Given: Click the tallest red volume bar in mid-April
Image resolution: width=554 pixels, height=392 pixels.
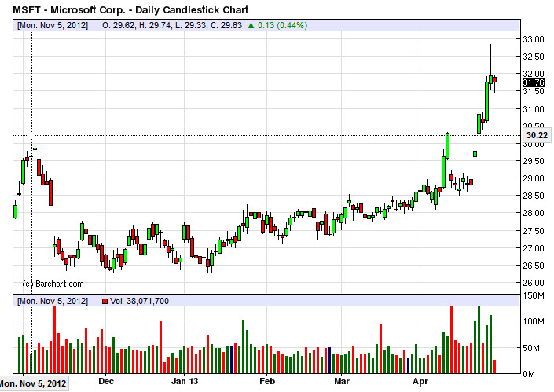Looking at the screenshot, I should [x=451, y=339].
